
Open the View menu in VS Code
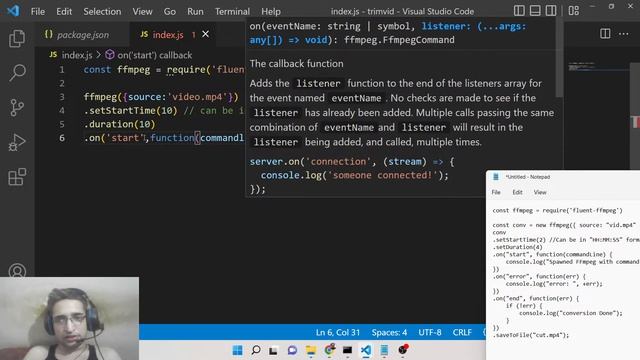point(142,11)
